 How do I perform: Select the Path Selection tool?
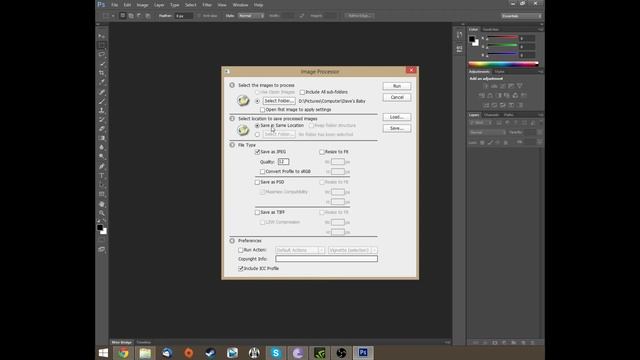[x=102, y=185]
